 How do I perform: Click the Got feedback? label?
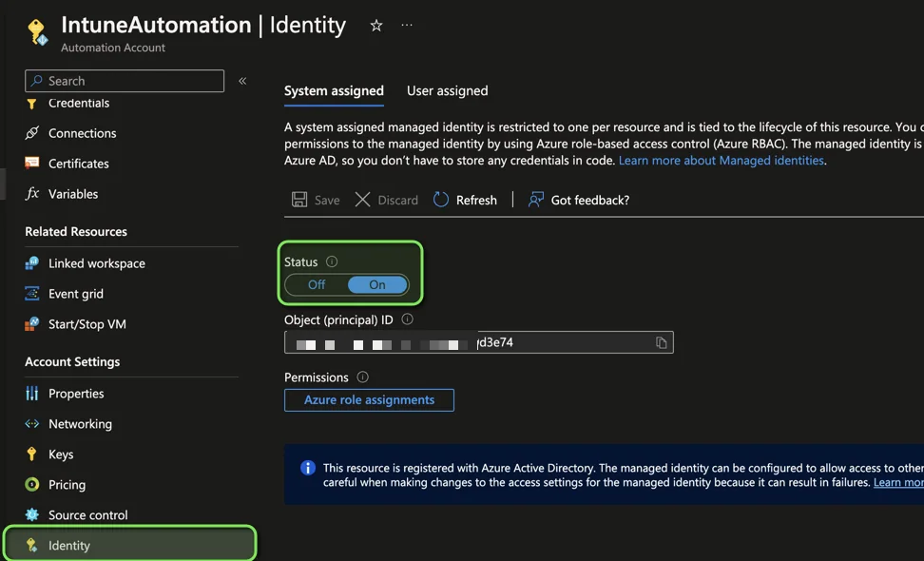[x=590, y=201]
